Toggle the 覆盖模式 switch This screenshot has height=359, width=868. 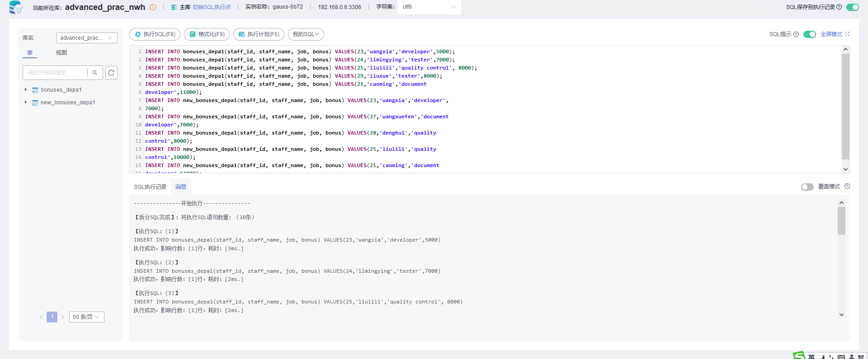[807, 187]
